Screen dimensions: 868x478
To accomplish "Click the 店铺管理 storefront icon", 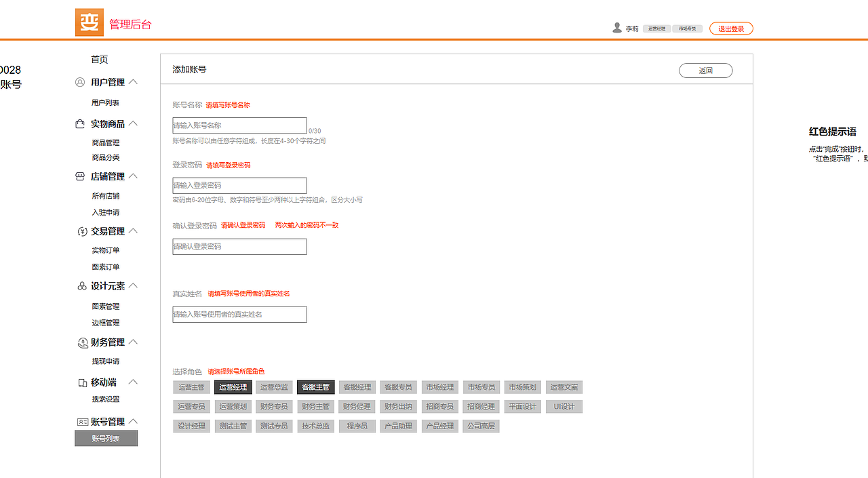I will (79, 176).
